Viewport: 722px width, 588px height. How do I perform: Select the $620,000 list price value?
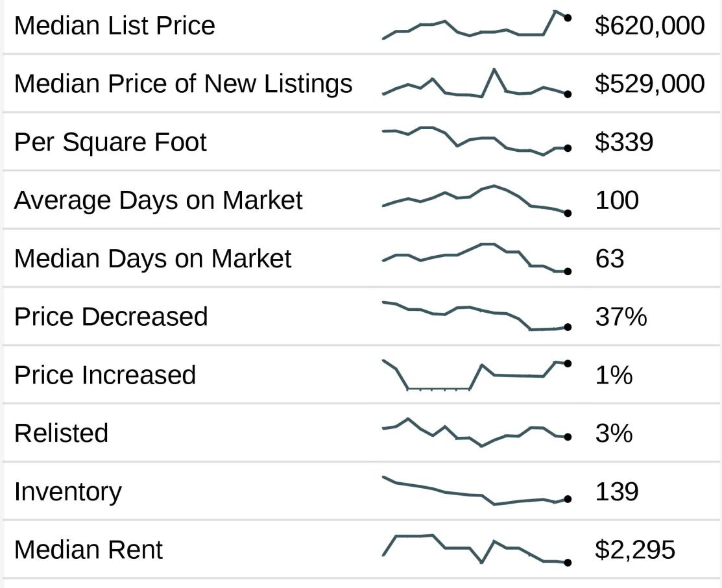(x=649, y=25)
